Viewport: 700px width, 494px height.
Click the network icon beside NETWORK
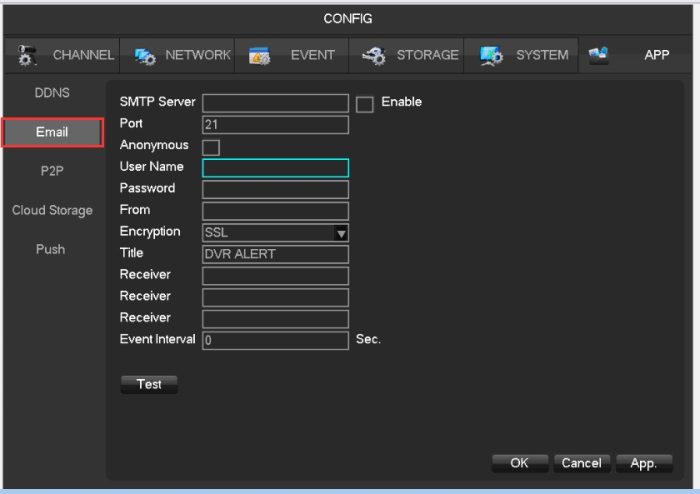(x=143, y=55)
